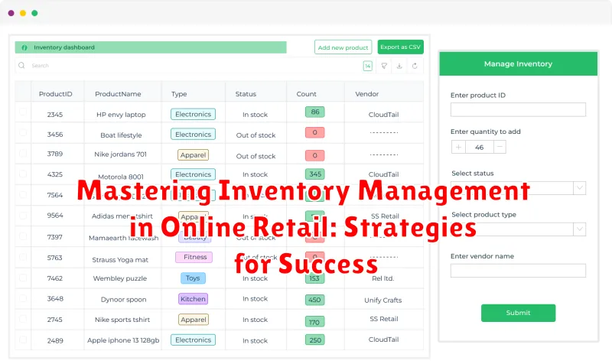Click the refresh icon in the table toolbar
This screenshot has height=364, width=612.
tap(415, 66)
